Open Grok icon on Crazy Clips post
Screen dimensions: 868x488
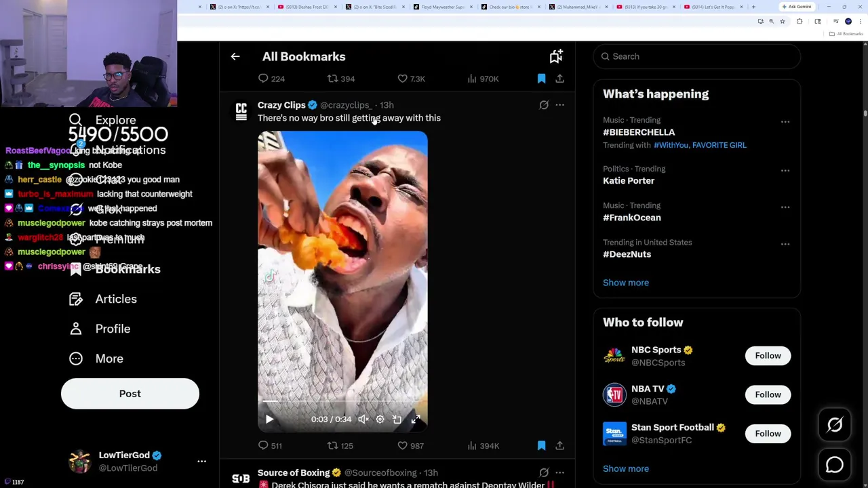tap(544, 105)
